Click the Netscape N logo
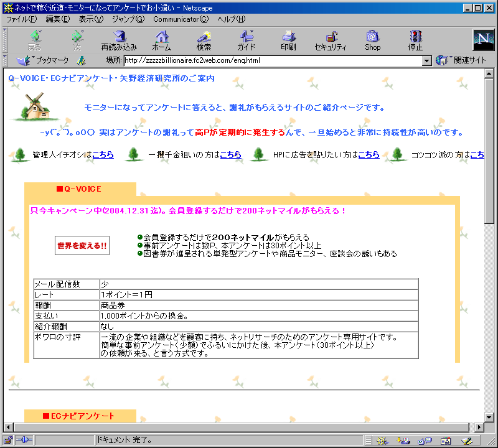The width and height of the screenshot is (498, 448). tap(483, 40)
